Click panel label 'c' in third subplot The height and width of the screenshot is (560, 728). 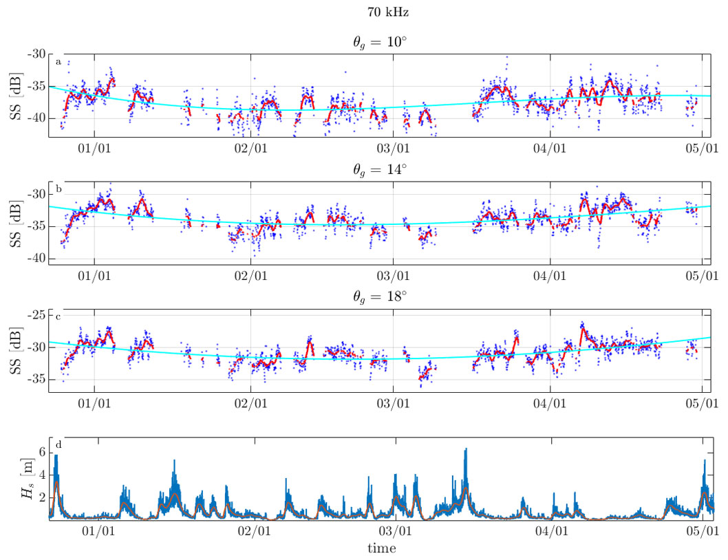coord(58,317)
